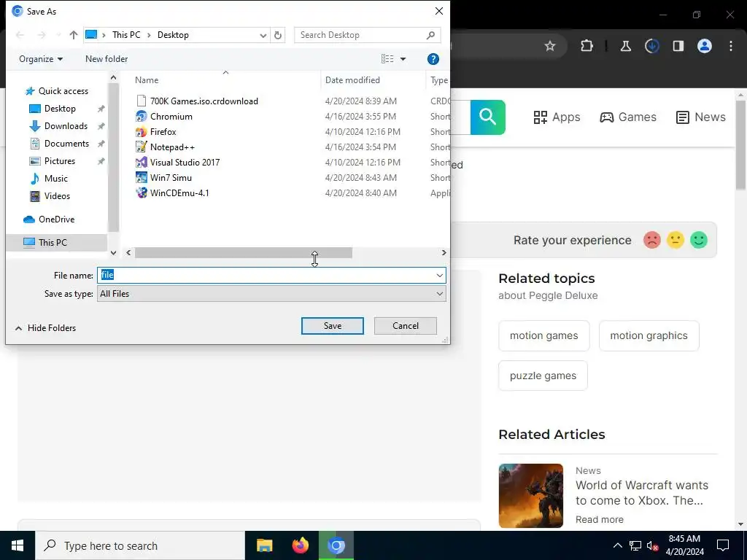This screenshot has width=747, height=560.
Task: Open the Save As help question mark
Action: pos(433,59)
